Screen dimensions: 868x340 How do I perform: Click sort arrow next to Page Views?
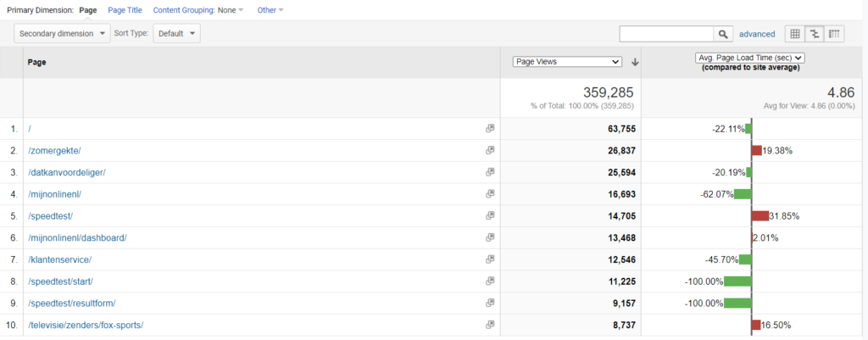[635, 62]
